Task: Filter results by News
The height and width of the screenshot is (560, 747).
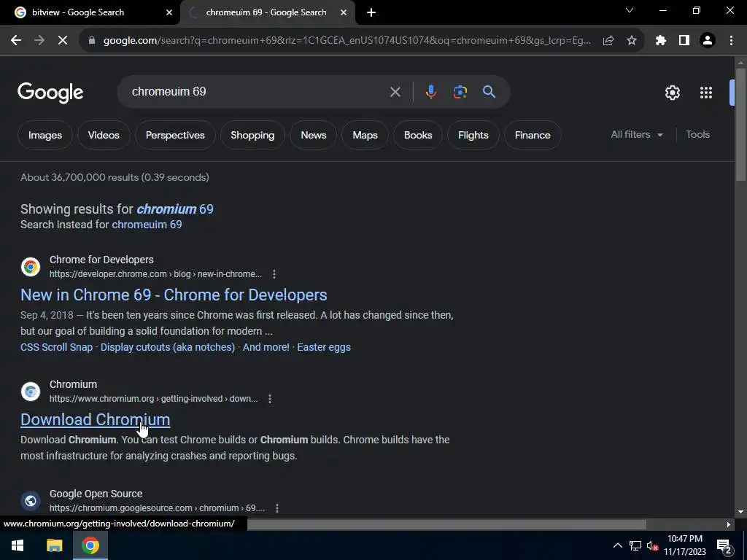Action: pyautogui.click(x=314, y=135)
